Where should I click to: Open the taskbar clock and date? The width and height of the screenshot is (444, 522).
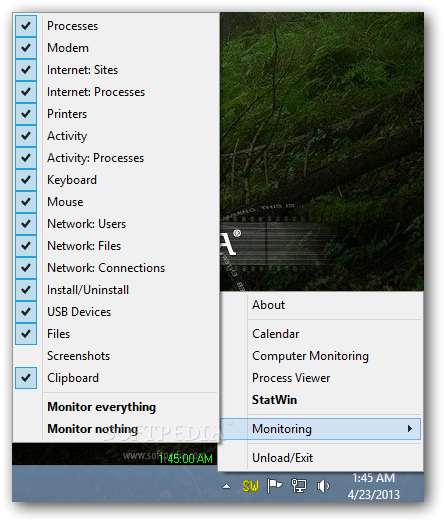[x=373, y=486]
